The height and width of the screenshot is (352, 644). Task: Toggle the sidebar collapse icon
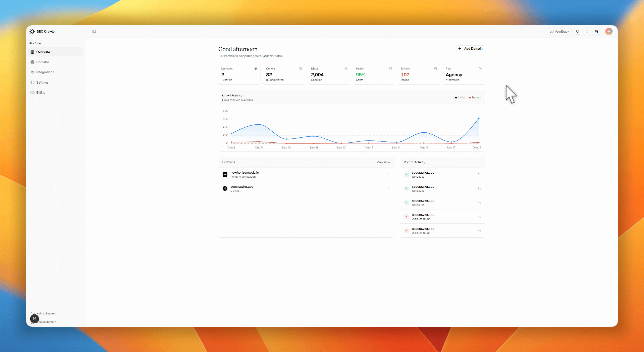[x=94, y=32]
